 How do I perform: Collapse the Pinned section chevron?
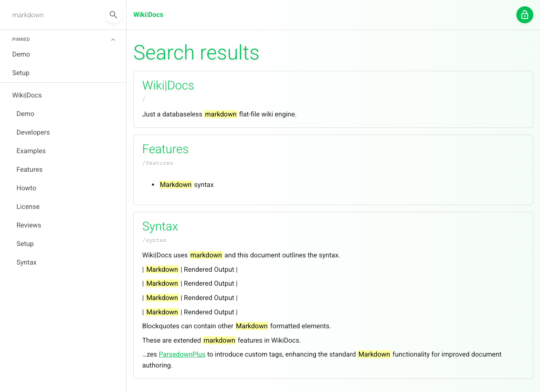pos(113,40)
